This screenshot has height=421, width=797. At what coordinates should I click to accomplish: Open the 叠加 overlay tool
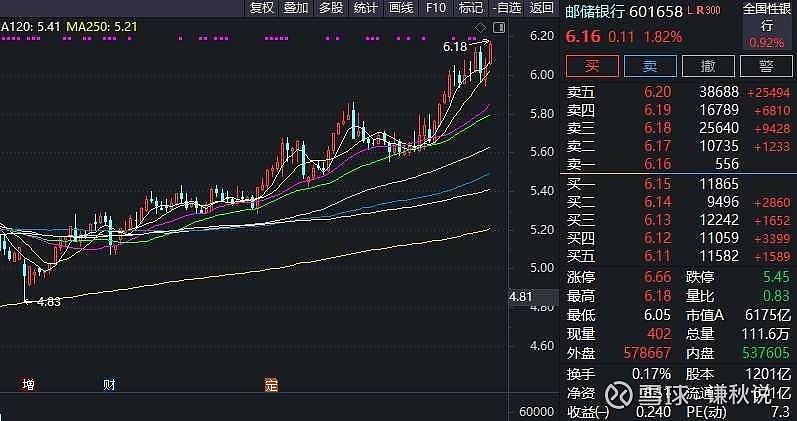point(296,8)
